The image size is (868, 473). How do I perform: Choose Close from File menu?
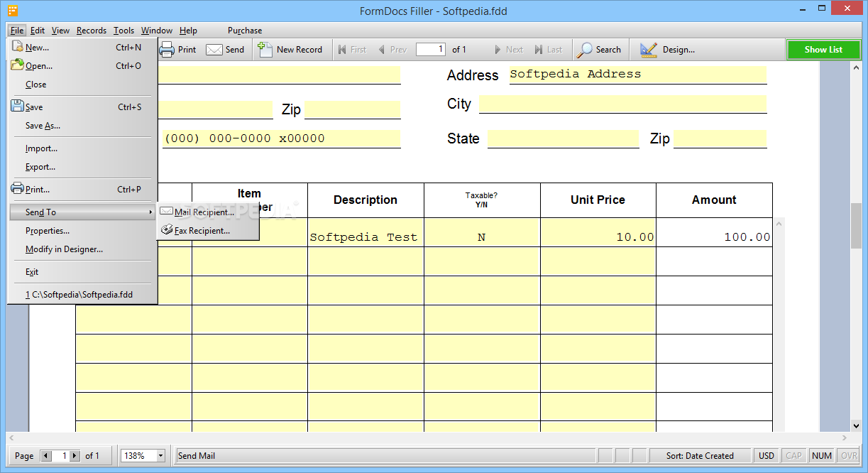click(x=82, y=85)
